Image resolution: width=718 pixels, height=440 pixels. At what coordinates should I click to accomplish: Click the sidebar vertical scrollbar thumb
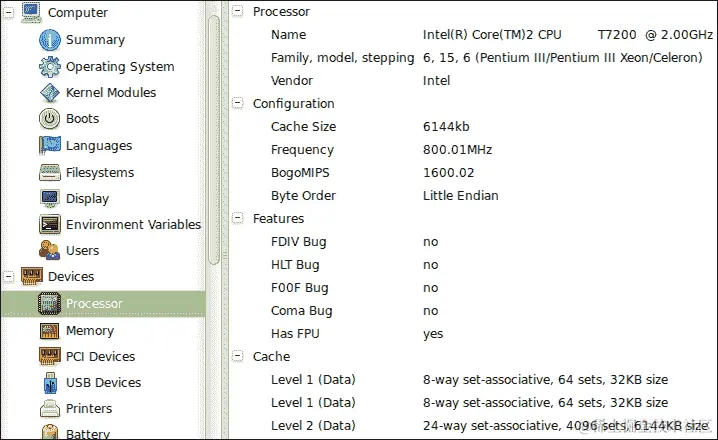tap(213, 140)
